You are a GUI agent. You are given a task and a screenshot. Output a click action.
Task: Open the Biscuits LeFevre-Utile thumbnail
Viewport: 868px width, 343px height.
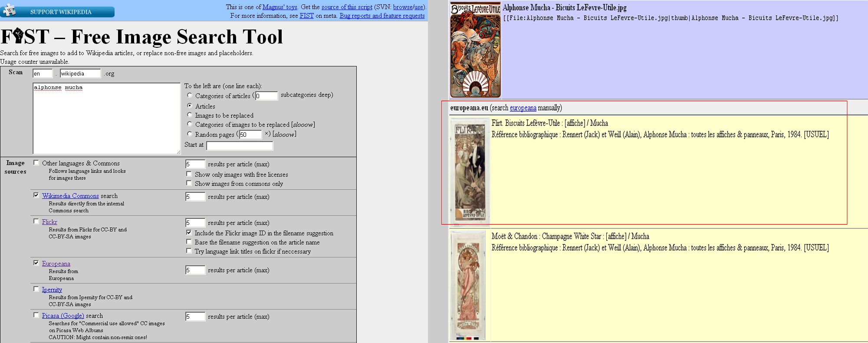tap(475, 50)
